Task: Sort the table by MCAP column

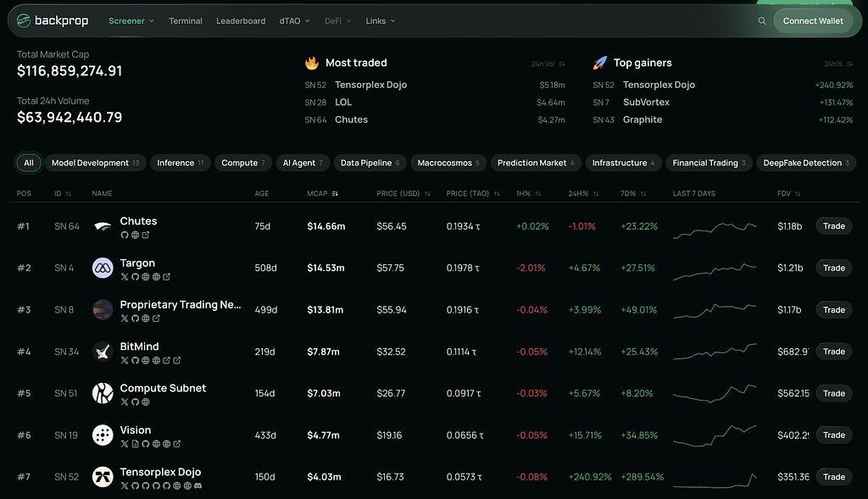Action: click(x=323, y=194)
